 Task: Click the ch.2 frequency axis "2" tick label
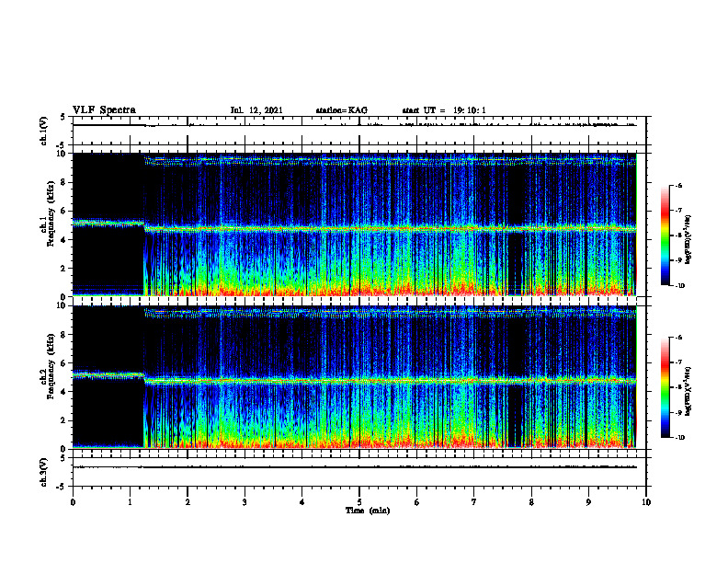pos(65,420)
